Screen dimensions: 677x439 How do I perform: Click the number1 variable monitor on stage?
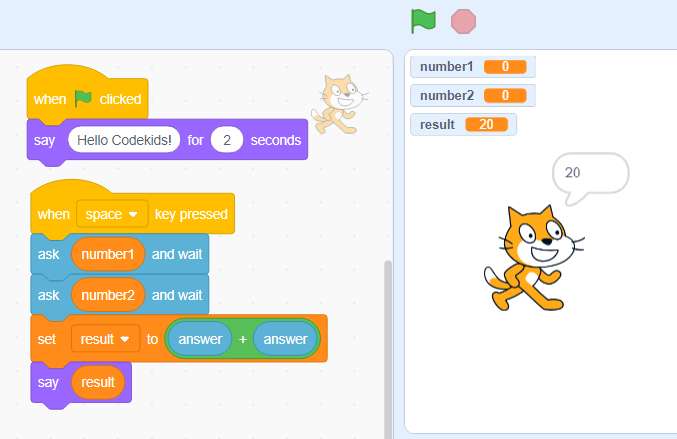pyautogui.click(x=473, y=66)
